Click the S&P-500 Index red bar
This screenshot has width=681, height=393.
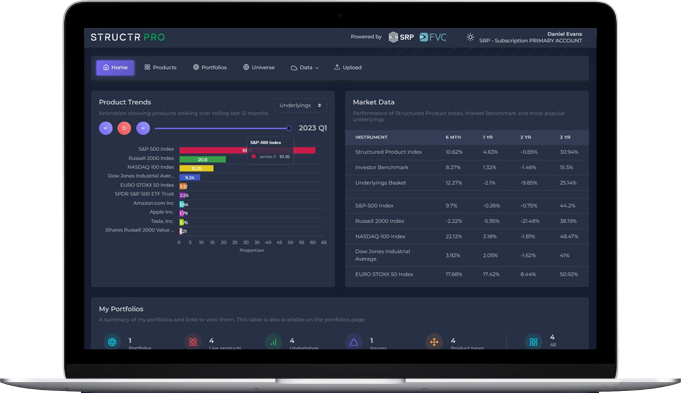click(247, 150)
